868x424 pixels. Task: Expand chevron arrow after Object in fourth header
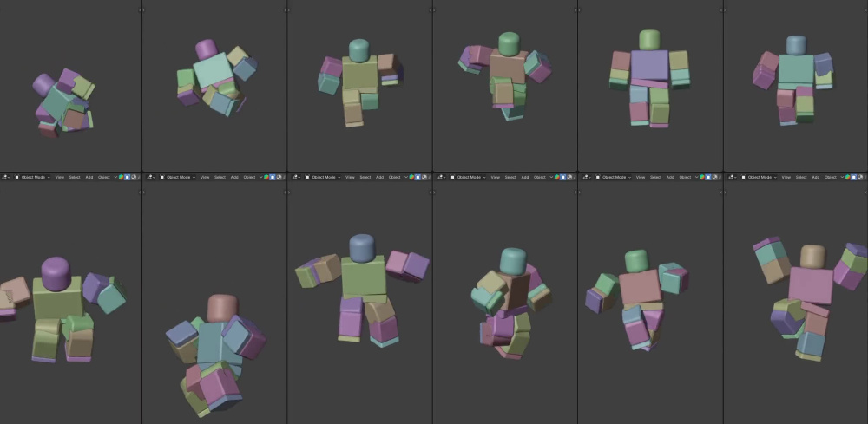tap(551, 177)
